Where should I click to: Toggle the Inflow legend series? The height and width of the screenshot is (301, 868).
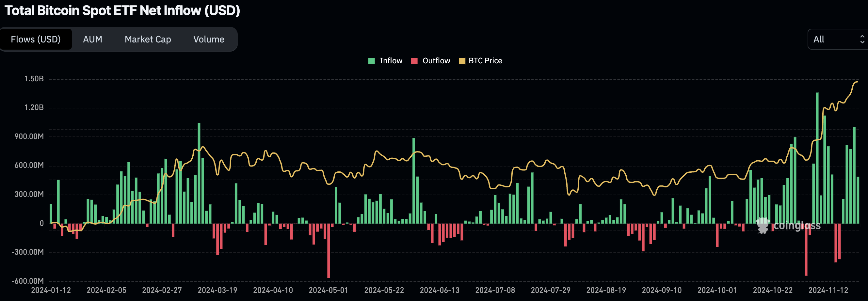pos(385,61)
